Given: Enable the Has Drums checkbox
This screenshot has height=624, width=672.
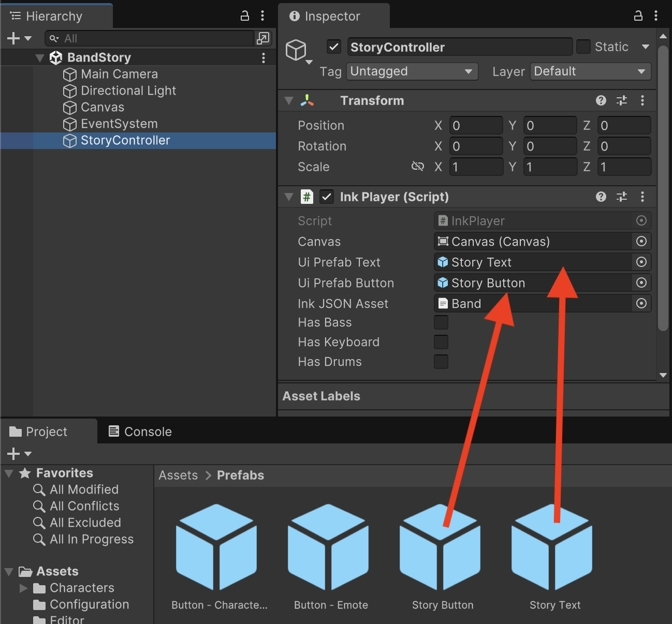Looking at the screenshot, I should pos(441,362).
